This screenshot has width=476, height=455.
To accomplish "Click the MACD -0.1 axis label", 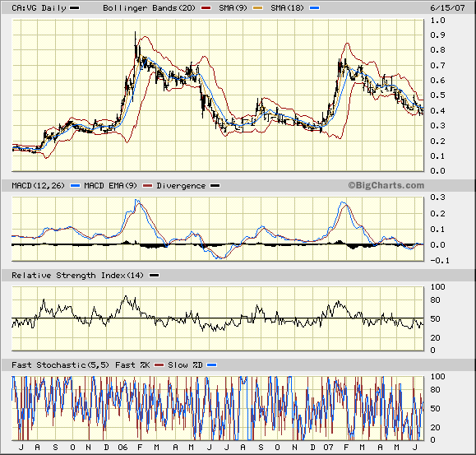I will tap(440, 261).
